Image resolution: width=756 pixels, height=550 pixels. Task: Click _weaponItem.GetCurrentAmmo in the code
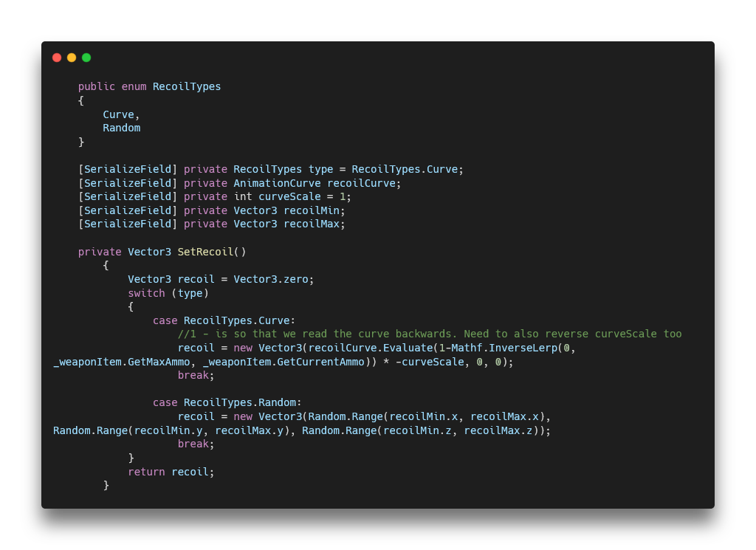[283, 362]
